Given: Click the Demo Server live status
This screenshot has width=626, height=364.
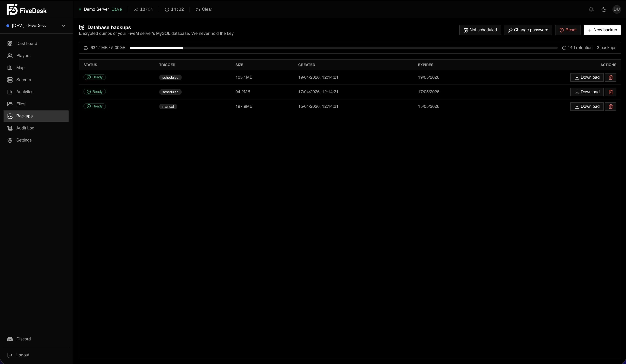Looking at the screenshot, I should 100,9.
